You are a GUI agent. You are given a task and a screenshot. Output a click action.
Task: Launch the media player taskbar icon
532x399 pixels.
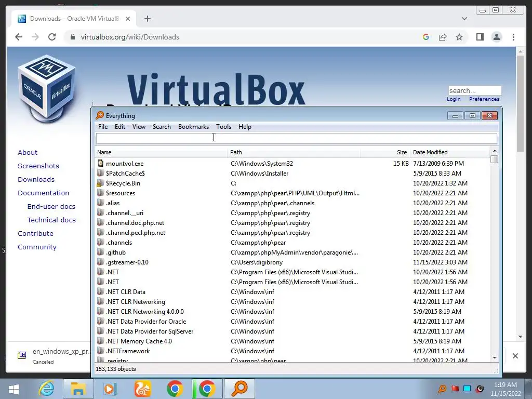109,389
